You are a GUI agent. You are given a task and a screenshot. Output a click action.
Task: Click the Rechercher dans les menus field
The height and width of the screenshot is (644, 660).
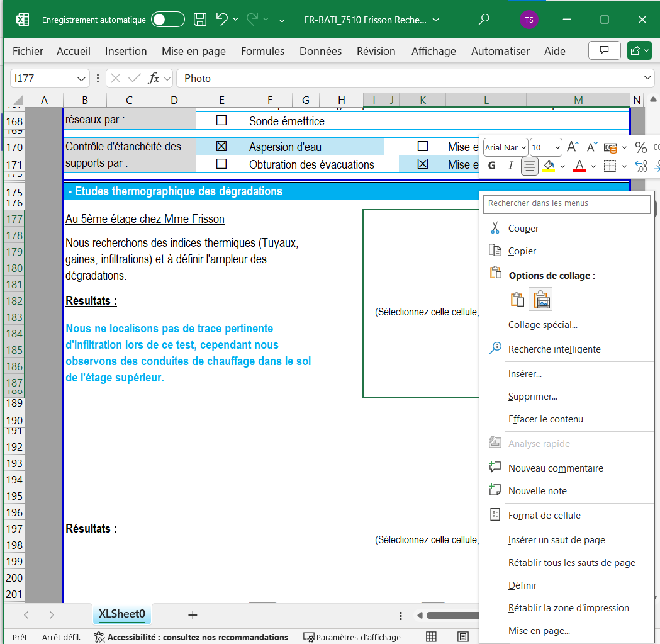[566, 203]
